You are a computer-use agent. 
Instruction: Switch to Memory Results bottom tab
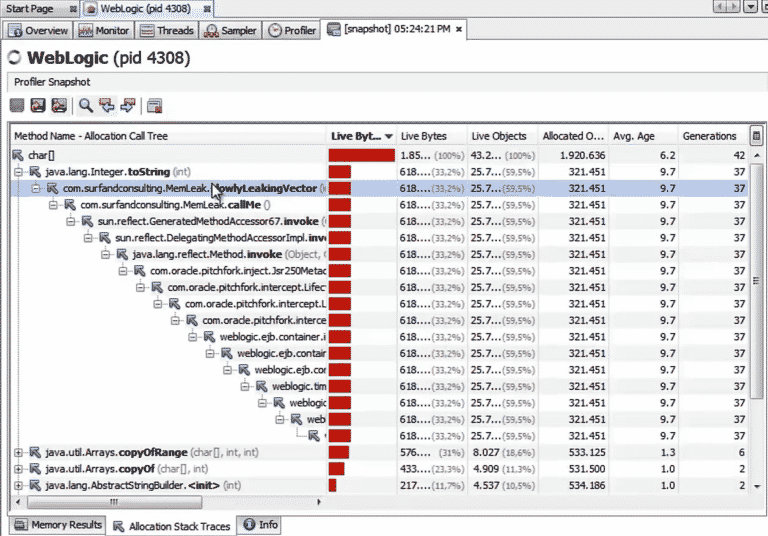(x=58, y=525)
